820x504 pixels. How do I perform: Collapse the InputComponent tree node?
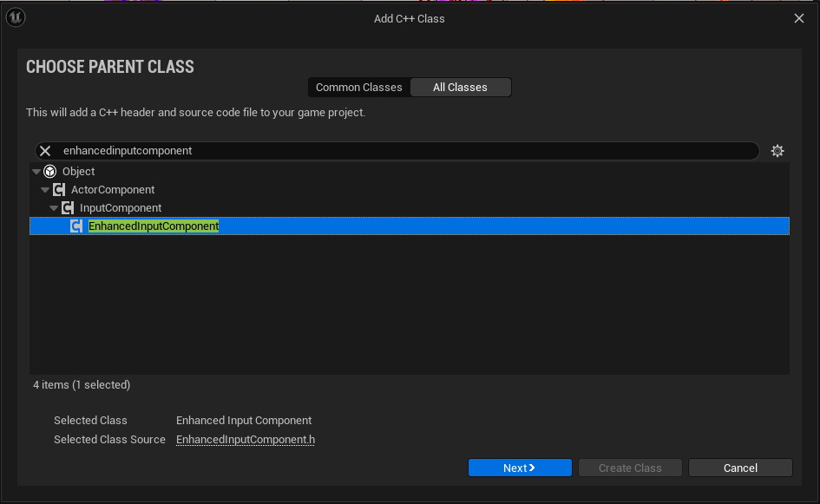pyautogui.click(x=53, y=208)
